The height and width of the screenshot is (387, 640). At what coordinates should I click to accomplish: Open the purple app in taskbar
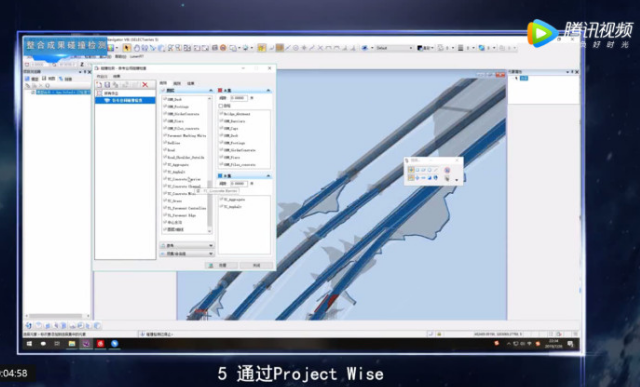click(x=86, y=344)
